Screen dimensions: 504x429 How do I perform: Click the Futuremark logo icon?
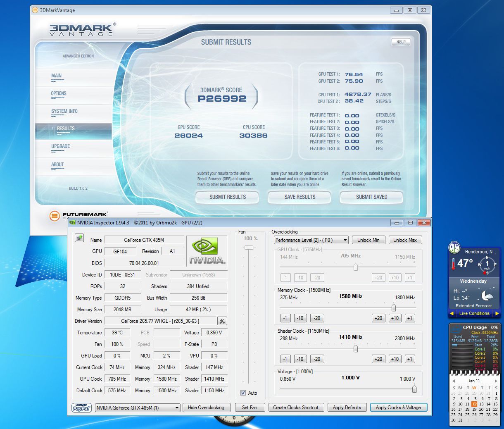[x=55, y=216]
